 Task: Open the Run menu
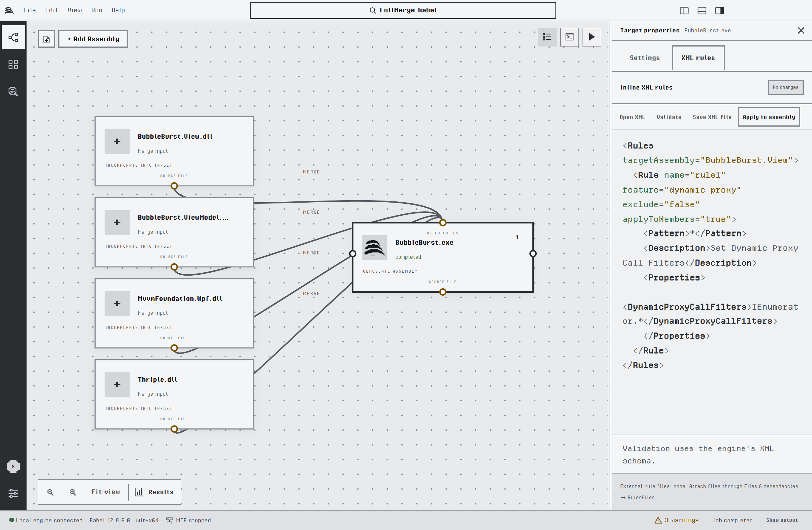pyautogui.click(x=97, y=10)
